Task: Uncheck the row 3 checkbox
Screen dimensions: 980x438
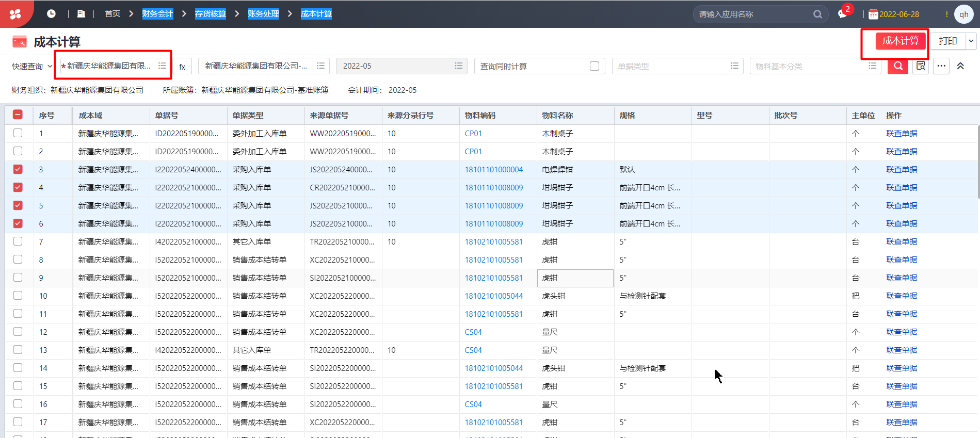Action: [x=18, y=169]
